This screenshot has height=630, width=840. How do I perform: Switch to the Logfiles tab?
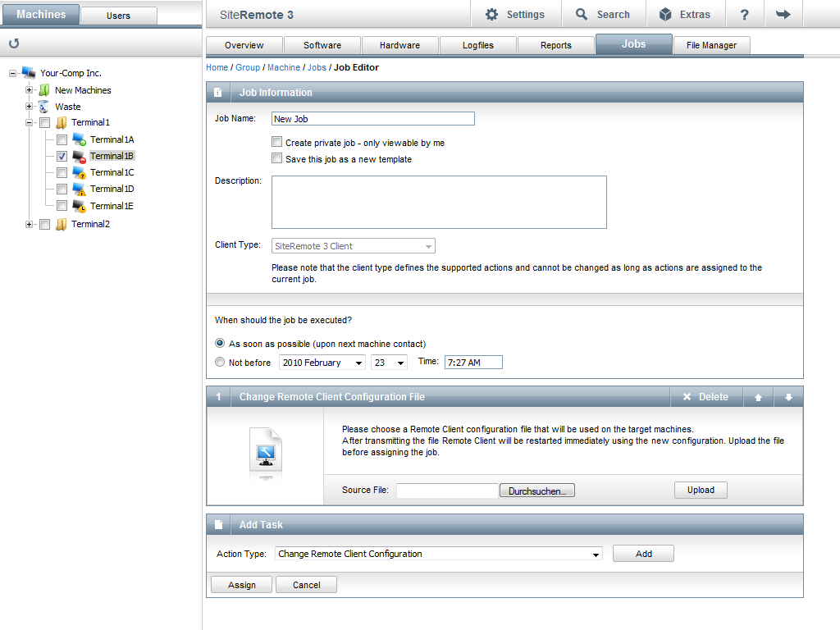click(x=477, y=45)
